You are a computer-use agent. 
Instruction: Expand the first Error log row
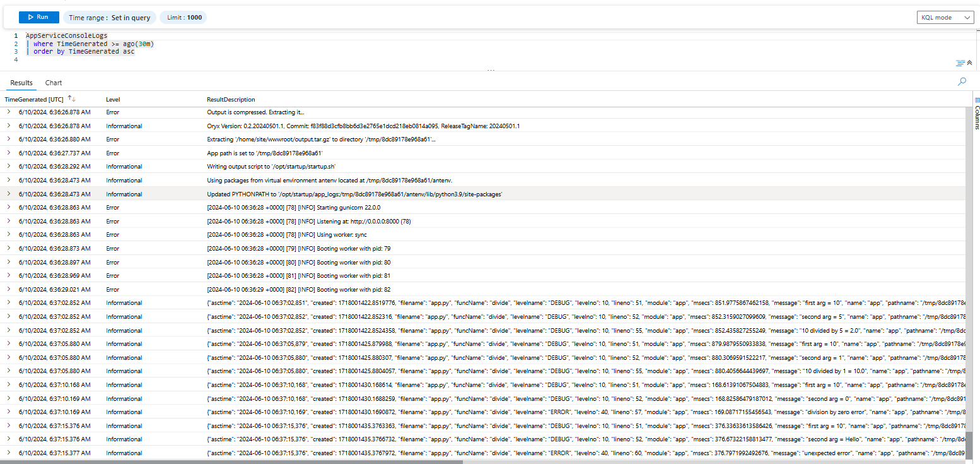[8, 112]
